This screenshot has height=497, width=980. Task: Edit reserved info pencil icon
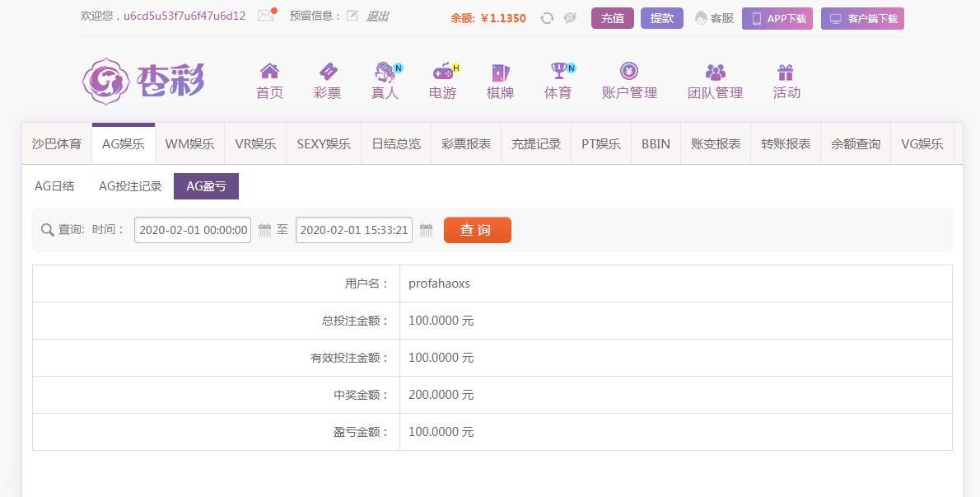pos(352,16)
